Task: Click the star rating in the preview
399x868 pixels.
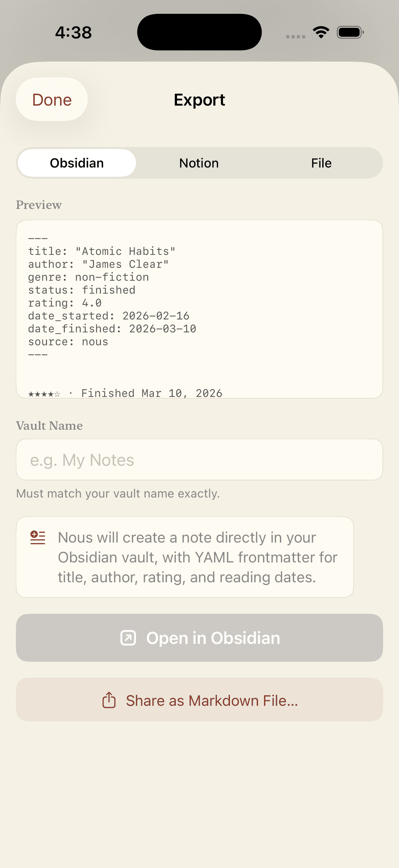Action: pyautogui.click(x=44, y=394)
